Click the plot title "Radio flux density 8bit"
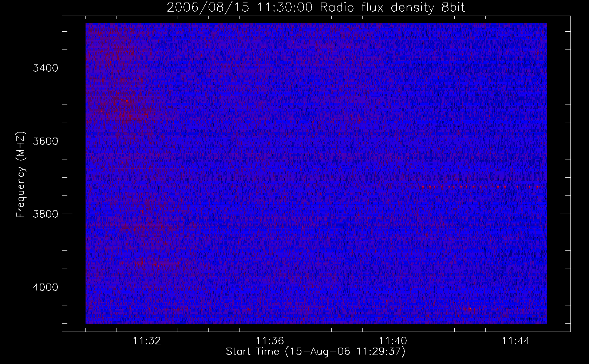 pyautogui.click(x=392, y=8)
